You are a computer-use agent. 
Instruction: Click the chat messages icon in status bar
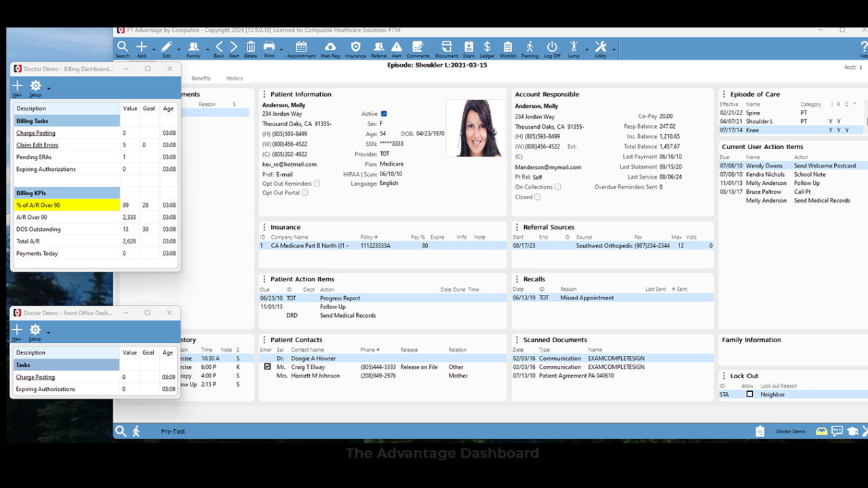pos(837,431)
